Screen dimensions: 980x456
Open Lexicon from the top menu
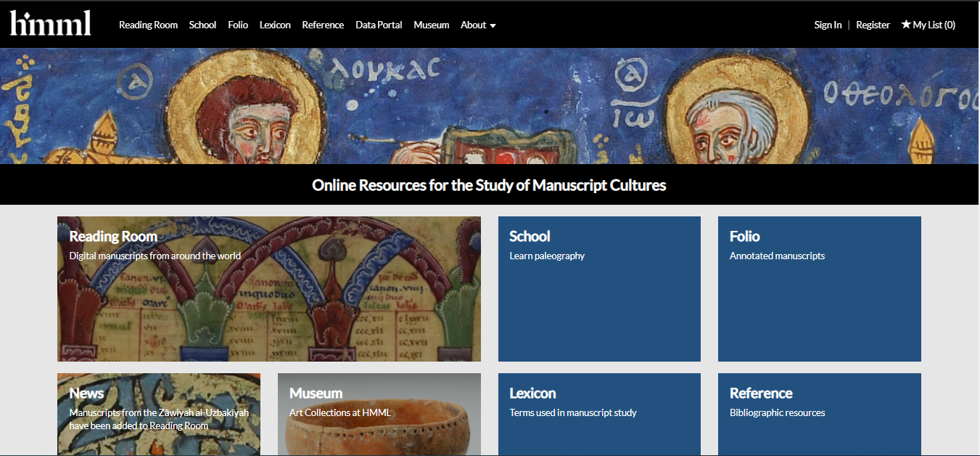pos(275,25)
